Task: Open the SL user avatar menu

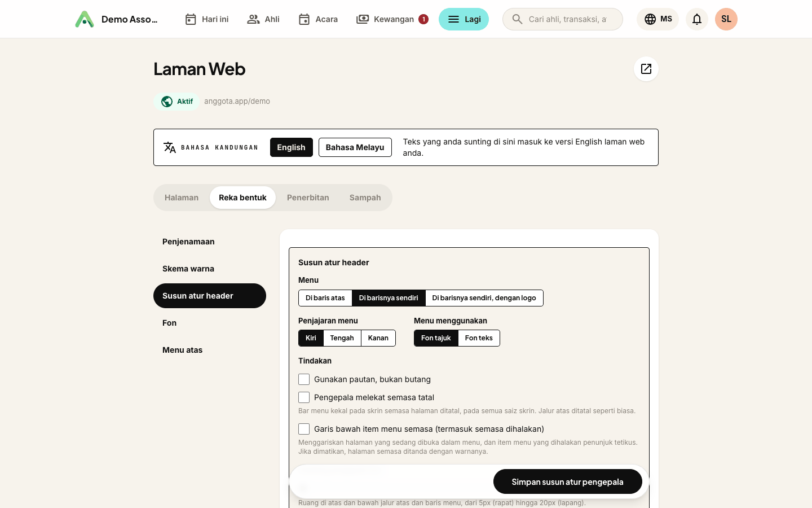Action: pos(726,19)
